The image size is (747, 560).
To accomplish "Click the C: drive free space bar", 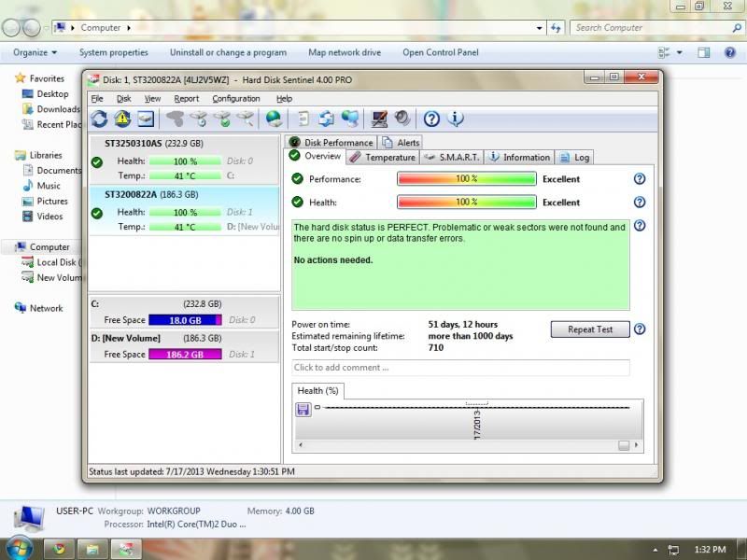I will pyautogui.click(x=185, y=320).
